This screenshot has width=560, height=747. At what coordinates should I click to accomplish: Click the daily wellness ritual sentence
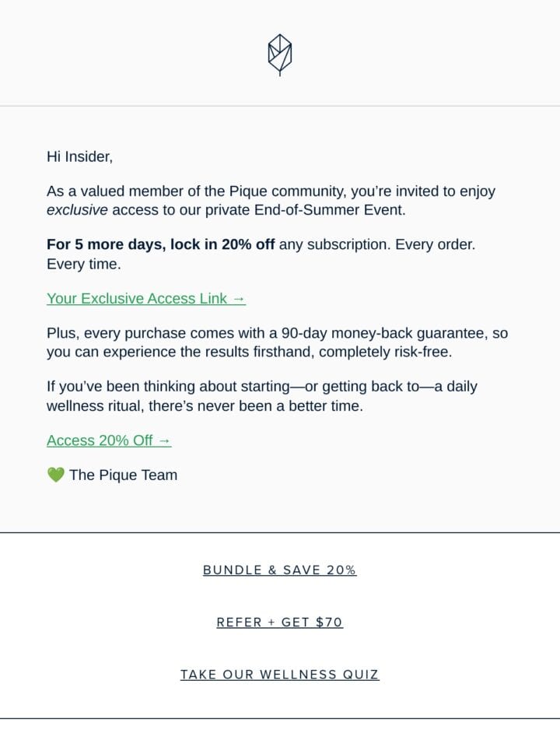pos(262,396)
